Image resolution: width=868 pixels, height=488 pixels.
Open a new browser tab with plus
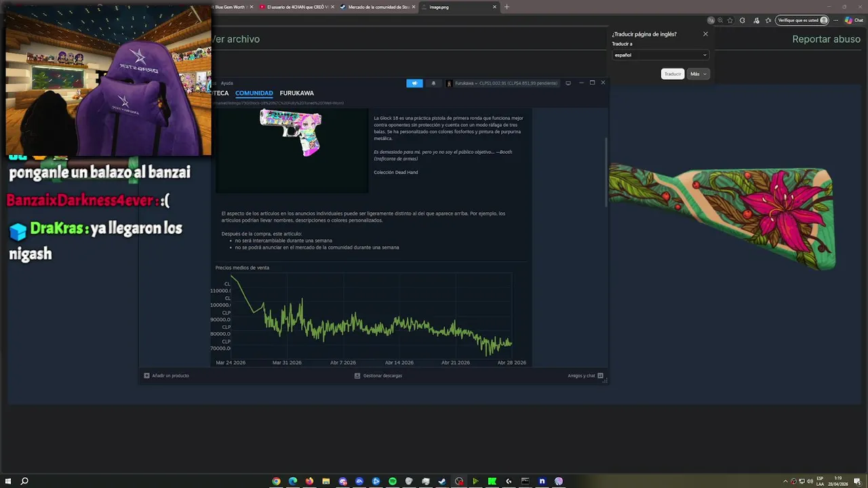tap(507, 7)
